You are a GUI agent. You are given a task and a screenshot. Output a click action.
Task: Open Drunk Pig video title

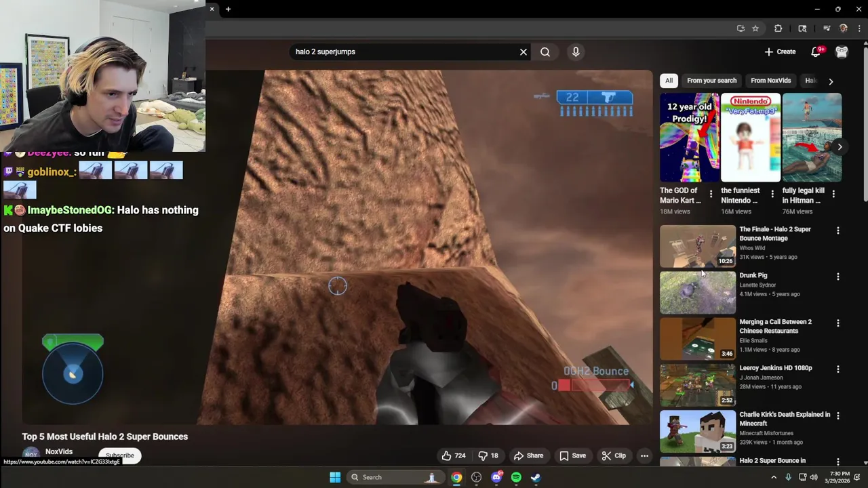(753, 275)
